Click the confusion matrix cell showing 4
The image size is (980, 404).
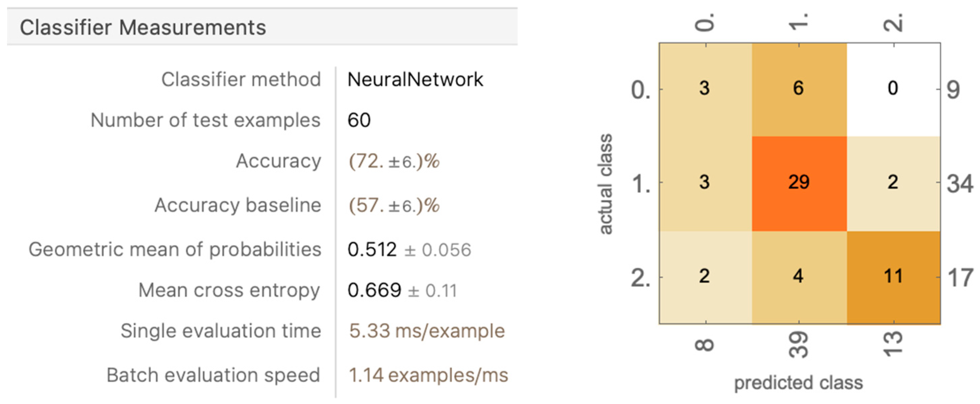point(799,276)
